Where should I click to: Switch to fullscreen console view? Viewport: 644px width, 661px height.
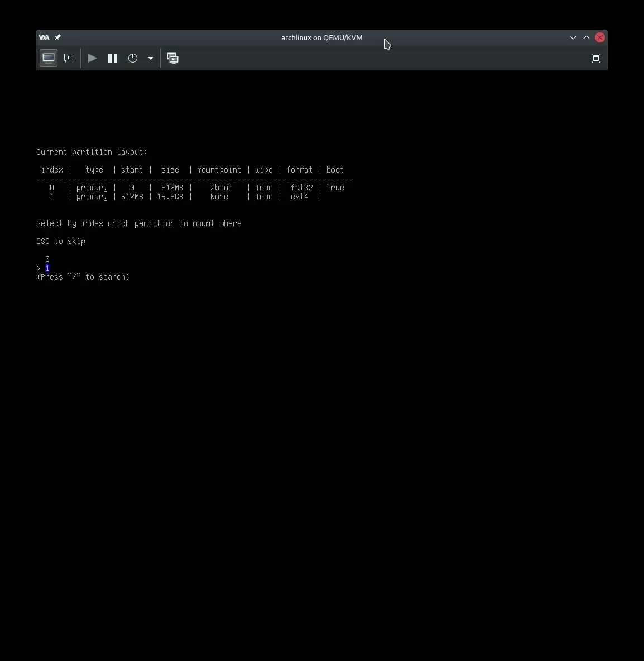pos(595,58)
